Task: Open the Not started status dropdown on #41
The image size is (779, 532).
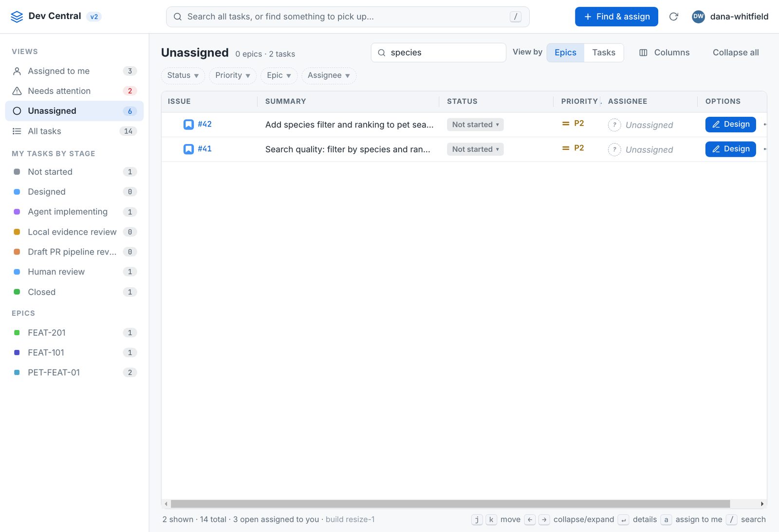Action: tap(475, 149)
